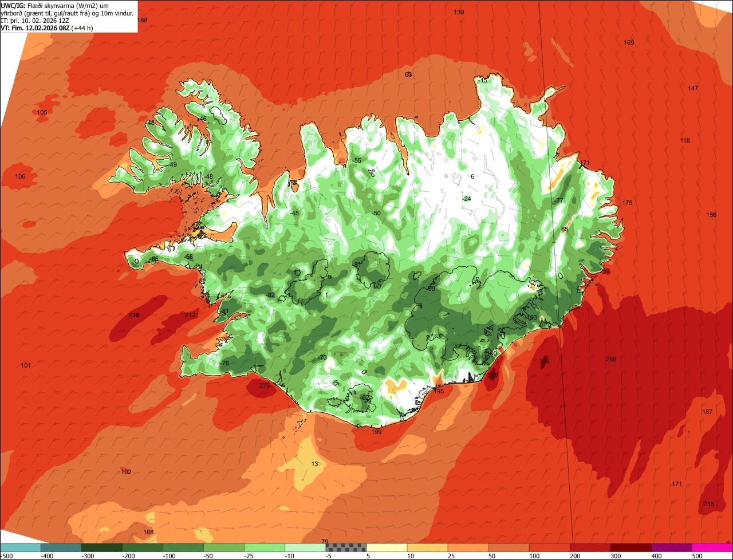Click the map value '-15' on the northeast peninsula
The width and height of the screenshot is (733, 560).
[x=483, y=80]
